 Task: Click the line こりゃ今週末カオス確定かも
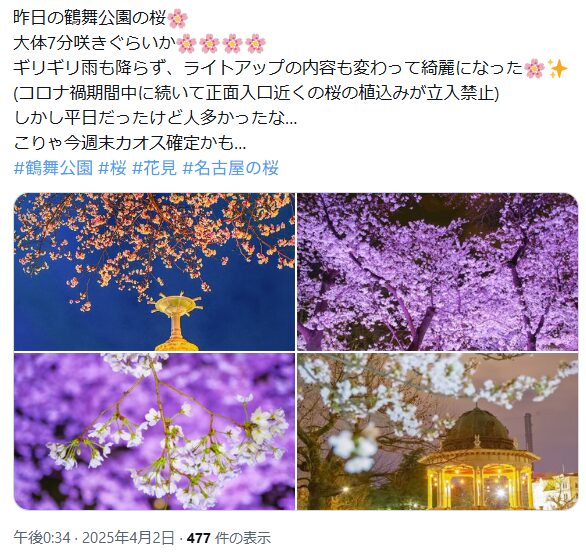click(130, 143)
